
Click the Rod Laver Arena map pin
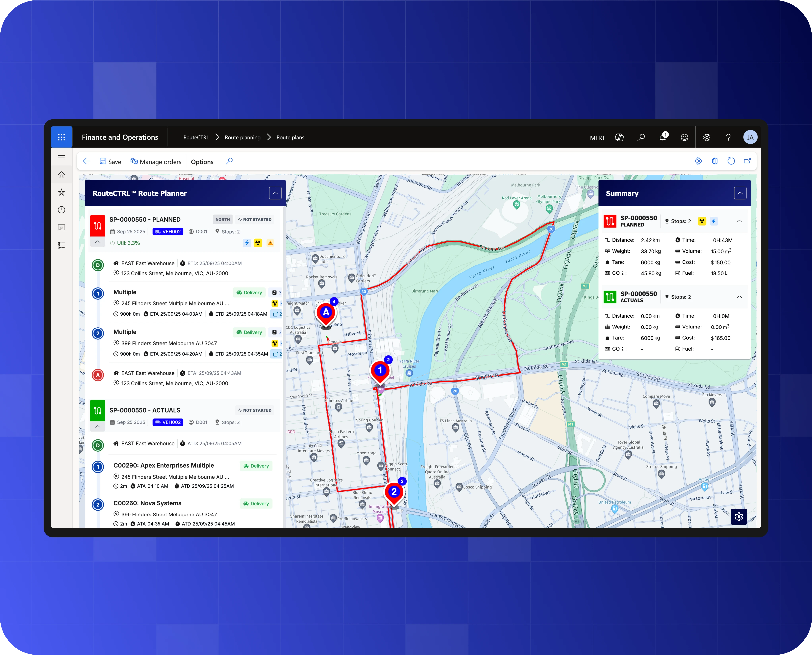[x=517, y=205]
